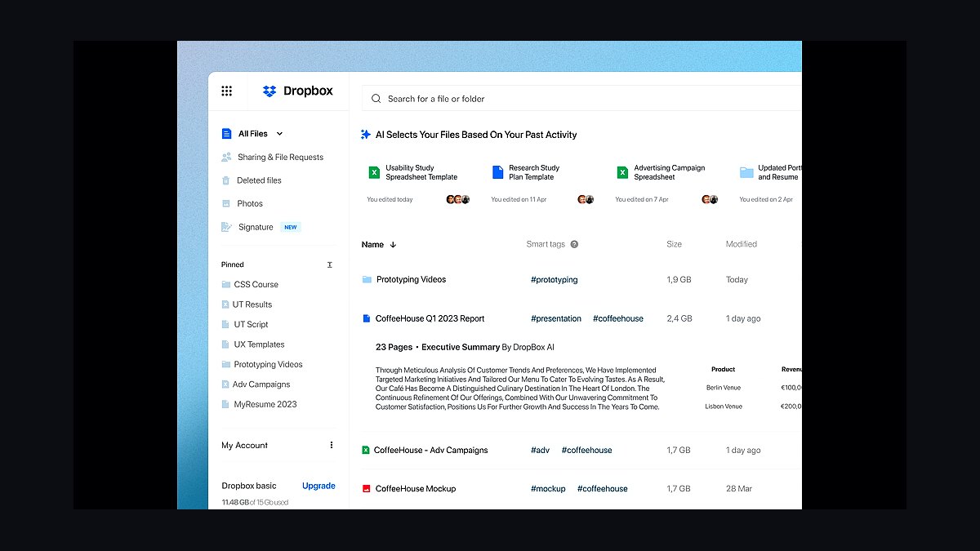Click the #adv smart tag
The image size is (980, 551).
[x=541, y=450]
